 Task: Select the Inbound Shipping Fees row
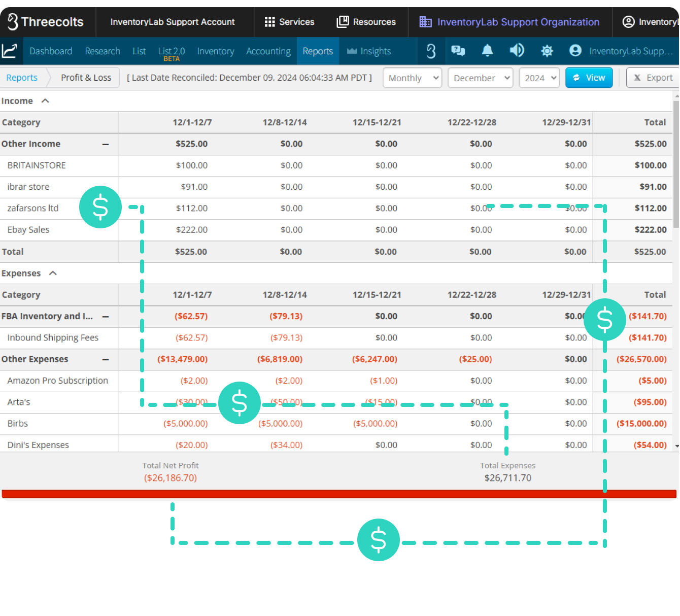click(53, 338)
